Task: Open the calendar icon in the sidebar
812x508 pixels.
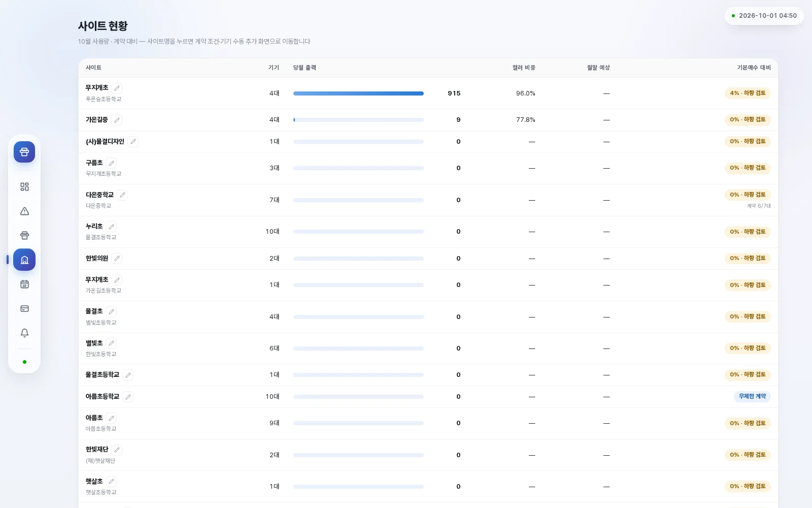Action: [24, 284]
